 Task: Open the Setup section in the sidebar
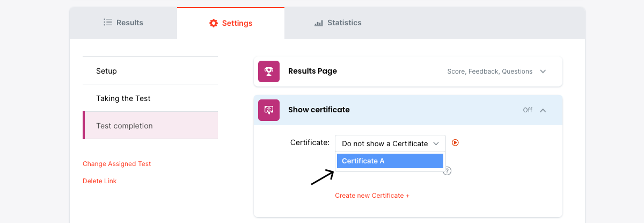click(106, 71)
